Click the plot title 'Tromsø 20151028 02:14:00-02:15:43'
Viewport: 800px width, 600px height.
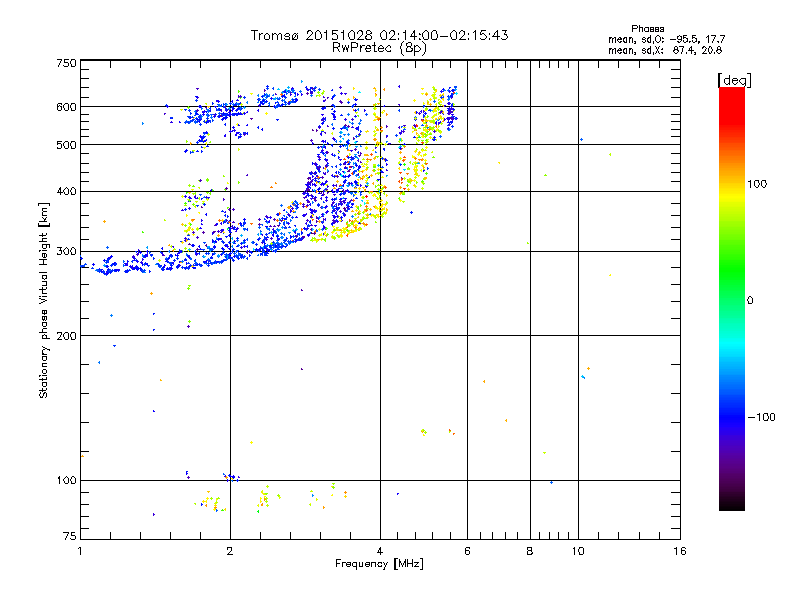tap(379, 35)
